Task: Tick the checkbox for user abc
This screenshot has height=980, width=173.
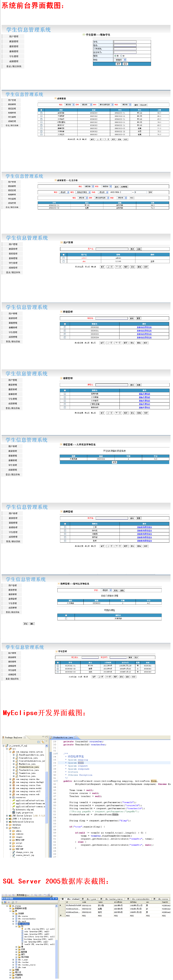Action: point(64,261)
